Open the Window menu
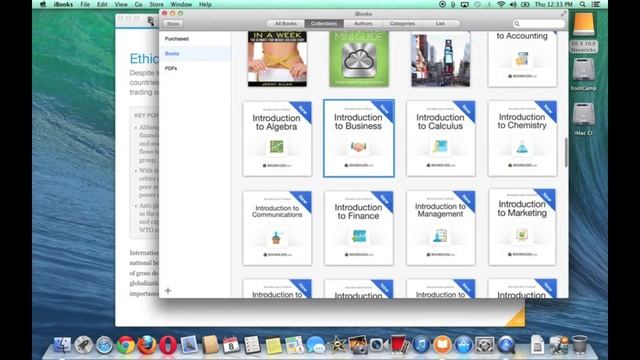This screenshot has width=640, height=360. coord(181,4)
